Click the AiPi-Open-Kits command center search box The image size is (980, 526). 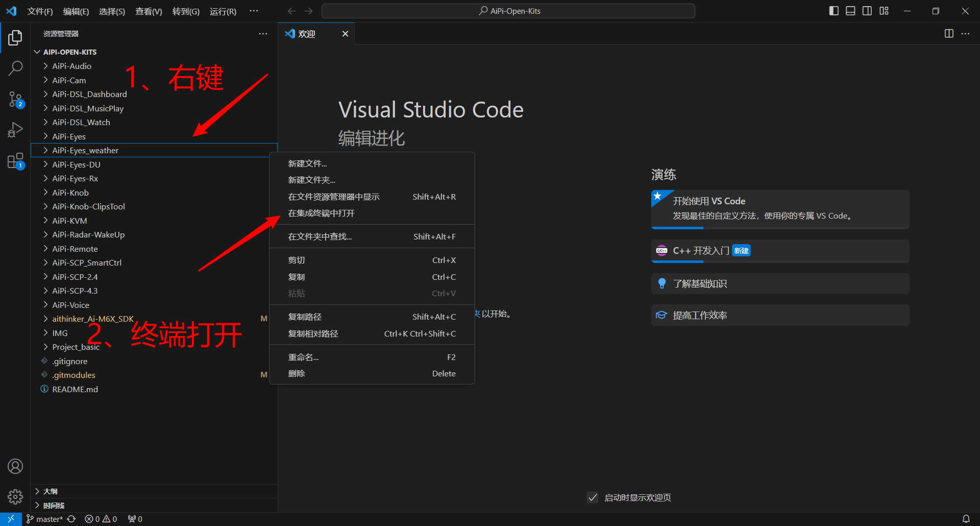[508, 11]
